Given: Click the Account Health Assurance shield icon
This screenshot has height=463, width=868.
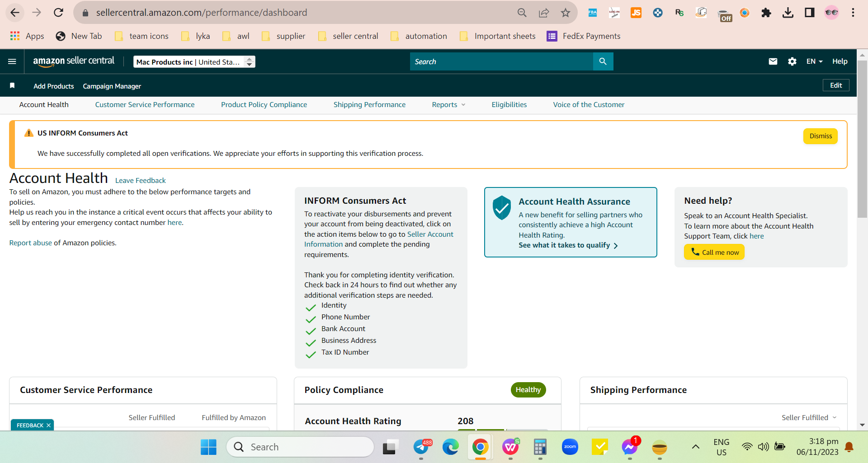Looking at the screenshot, I should point(502,208).
